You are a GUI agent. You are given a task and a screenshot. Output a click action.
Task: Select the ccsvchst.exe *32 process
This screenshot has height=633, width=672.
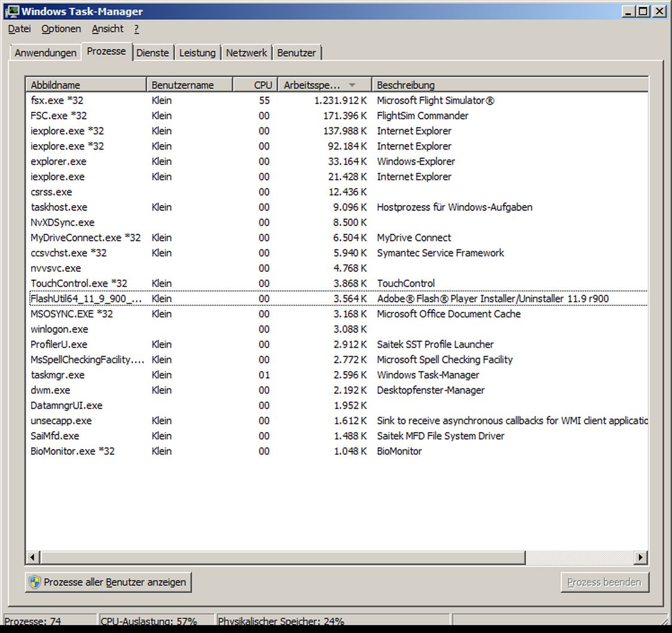337,253
